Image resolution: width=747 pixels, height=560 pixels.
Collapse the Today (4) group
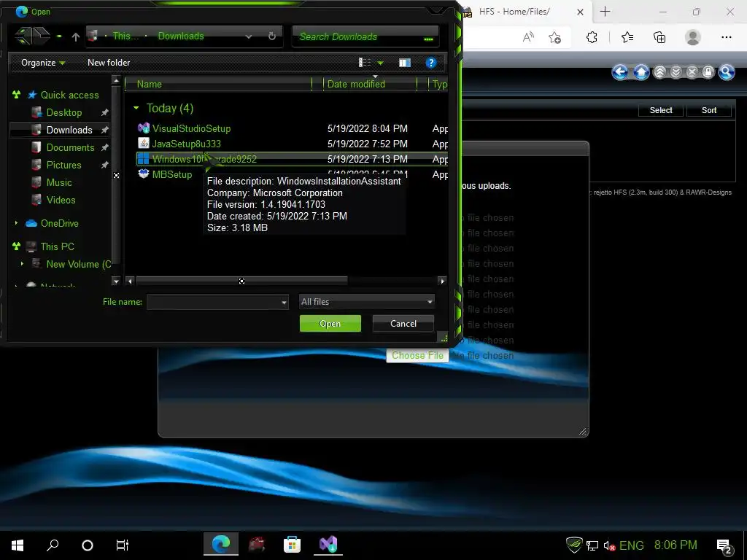click(136, 108)
